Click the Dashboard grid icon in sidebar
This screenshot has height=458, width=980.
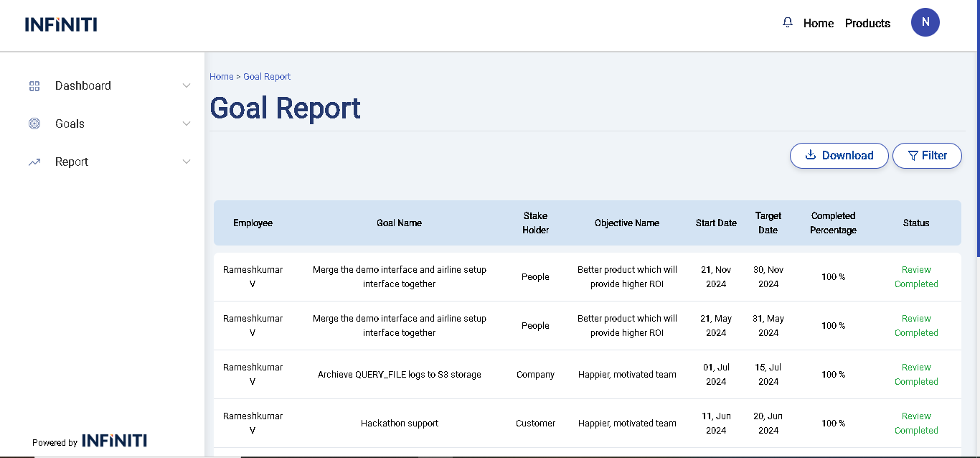[34, 86]
